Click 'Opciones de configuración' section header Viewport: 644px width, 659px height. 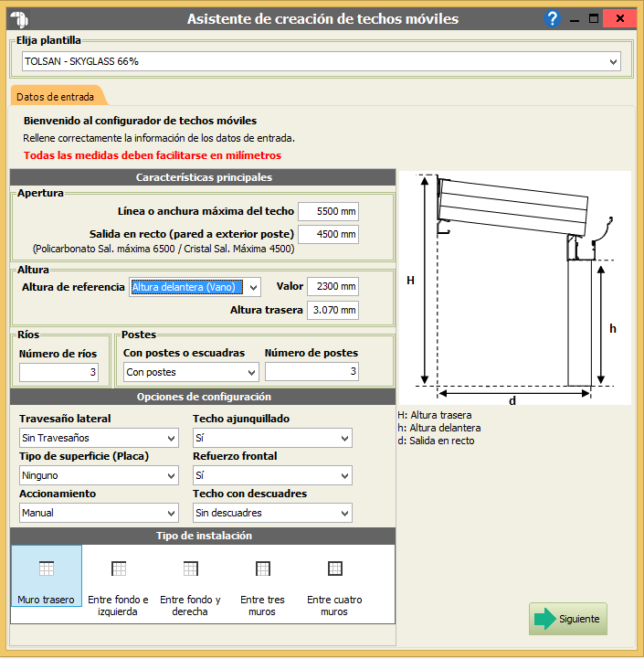point(203,397)
